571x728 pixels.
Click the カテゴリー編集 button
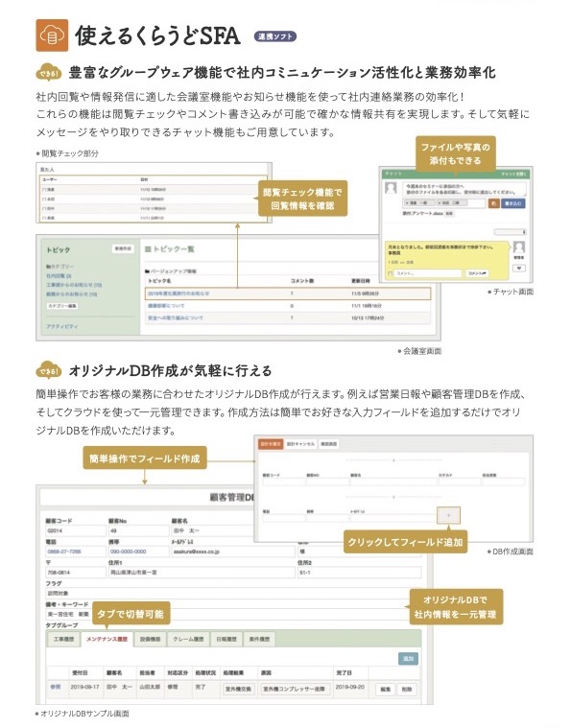click(x=62, y=306)
